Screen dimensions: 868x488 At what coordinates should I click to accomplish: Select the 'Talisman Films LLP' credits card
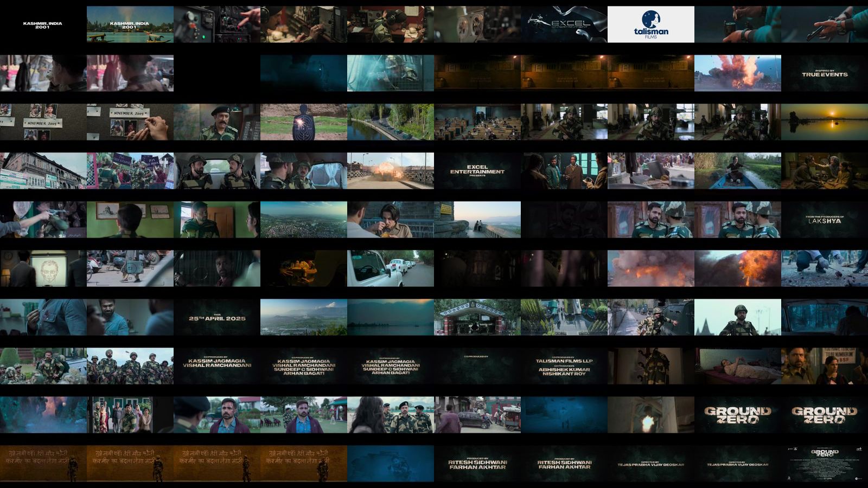(x=564, y=366)
